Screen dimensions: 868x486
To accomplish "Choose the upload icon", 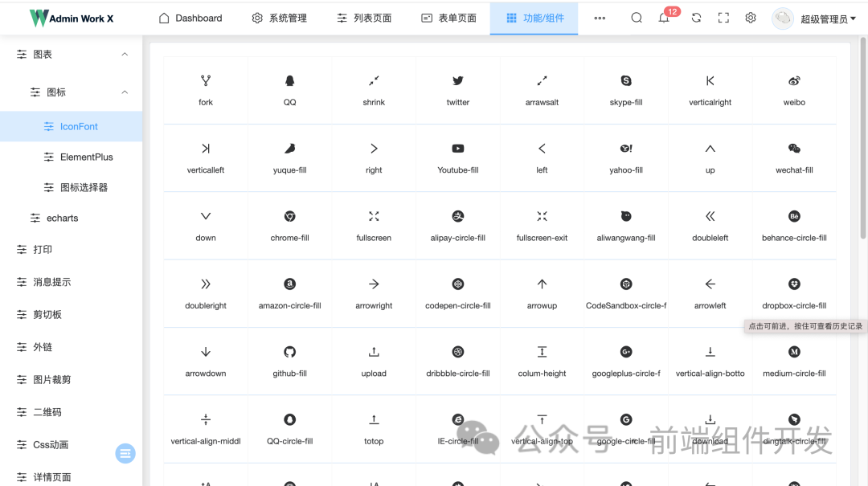I will (374, 352).
